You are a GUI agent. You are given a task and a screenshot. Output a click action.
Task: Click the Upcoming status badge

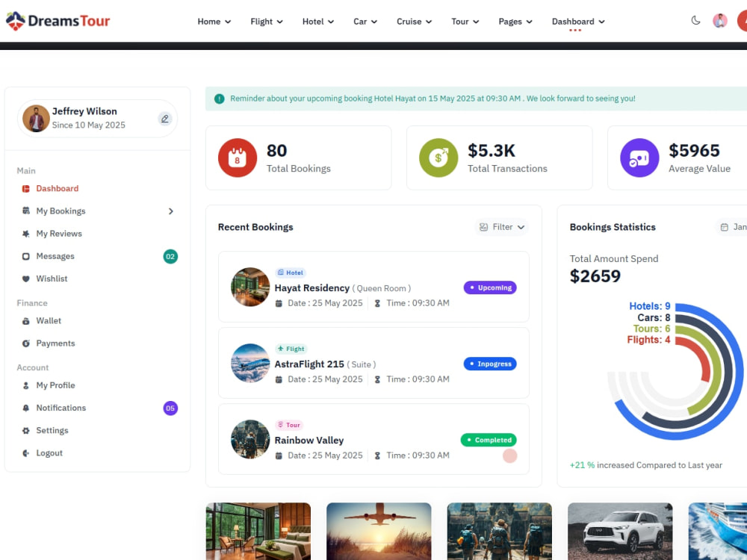click(x=490, y=287)
